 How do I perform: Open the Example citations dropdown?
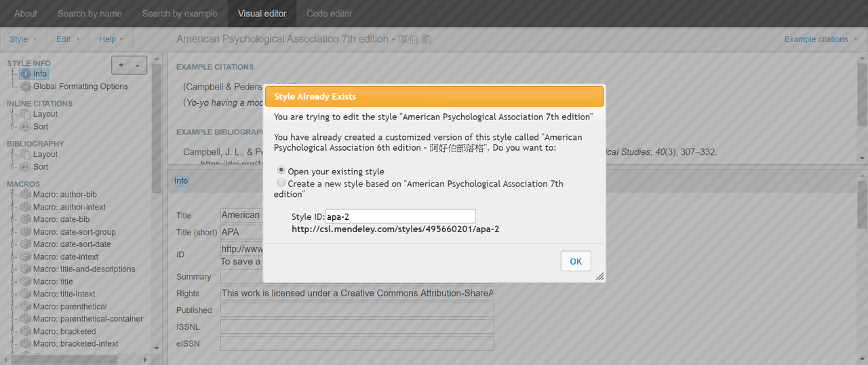[x=821, y=39]
